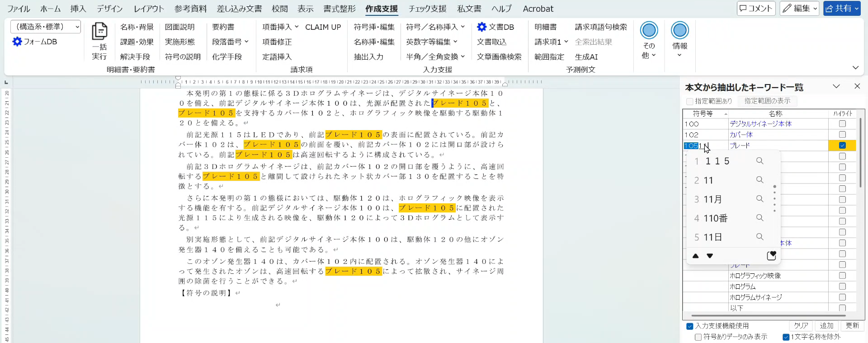Click the 一括実行 document icon

point(99,31)
